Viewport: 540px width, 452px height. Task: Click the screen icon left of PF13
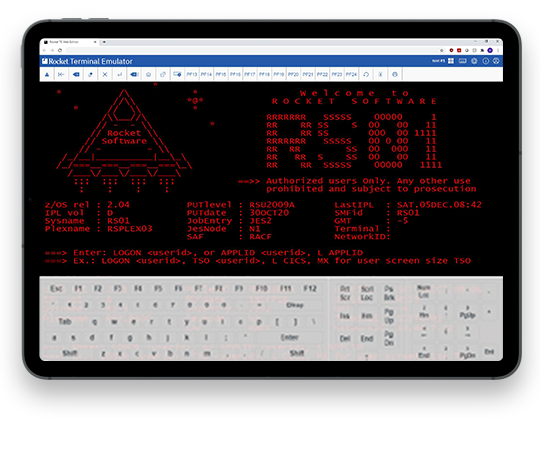click(177, 74)
